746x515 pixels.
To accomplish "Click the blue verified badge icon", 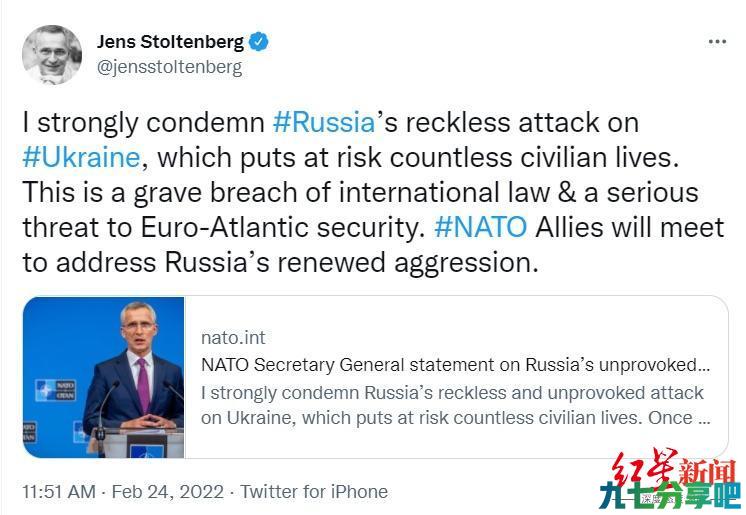I will [x=259, y=42].
